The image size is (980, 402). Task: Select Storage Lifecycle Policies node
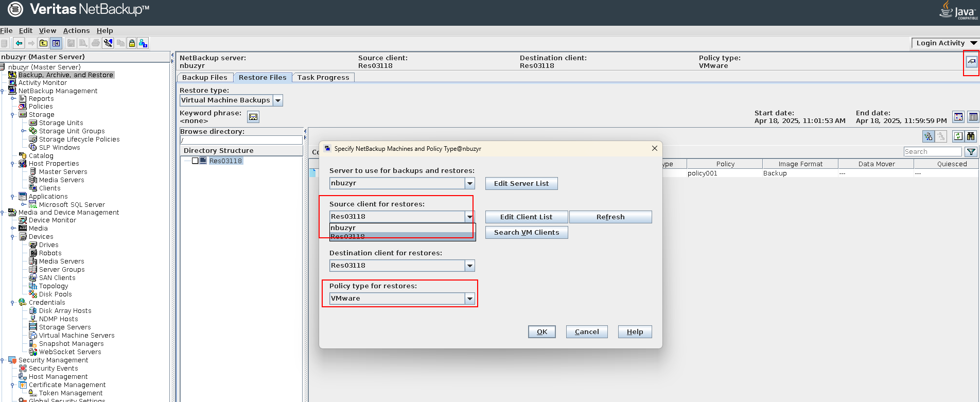pos(79,139)
